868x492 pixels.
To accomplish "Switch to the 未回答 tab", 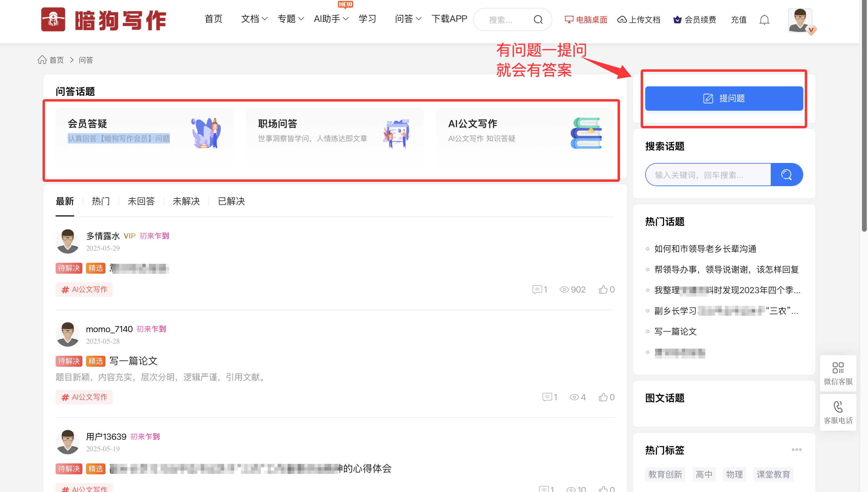I will pos(141,201).
